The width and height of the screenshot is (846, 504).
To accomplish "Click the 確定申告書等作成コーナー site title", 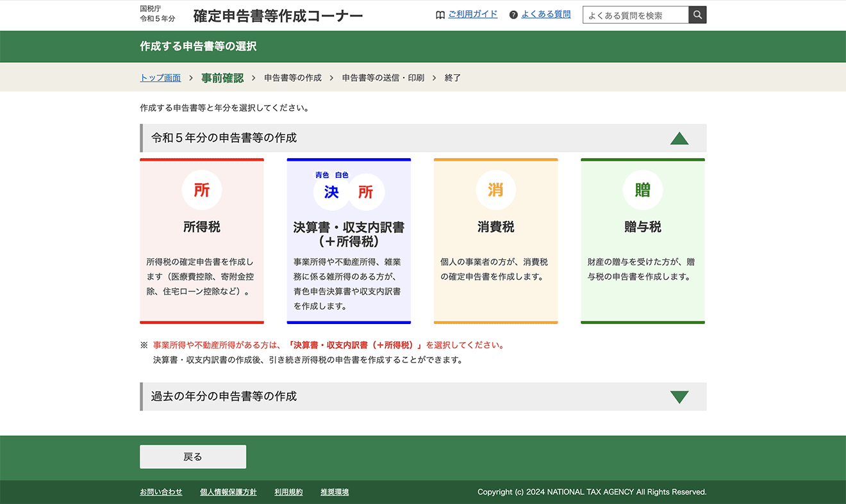I will pos(278,15).
